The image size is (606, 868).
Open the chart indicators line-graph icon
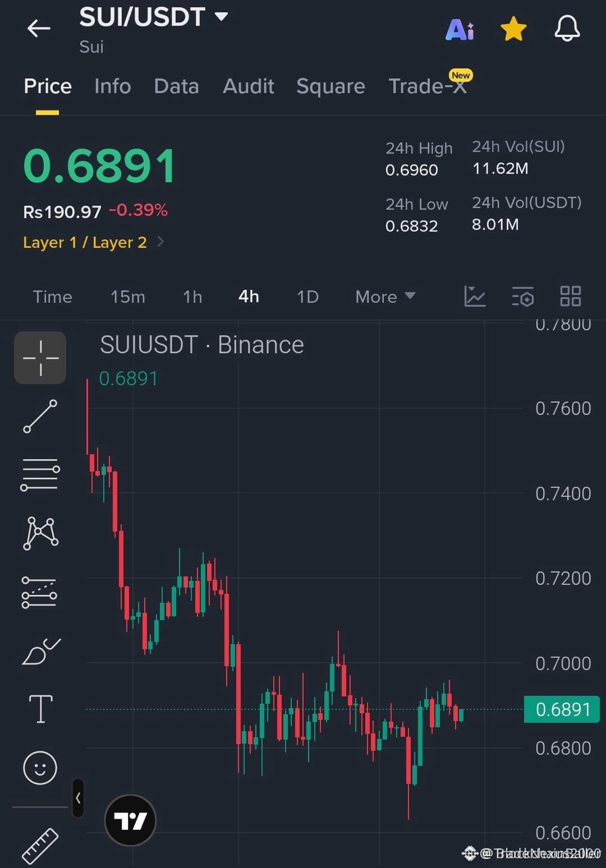(475, 296)
